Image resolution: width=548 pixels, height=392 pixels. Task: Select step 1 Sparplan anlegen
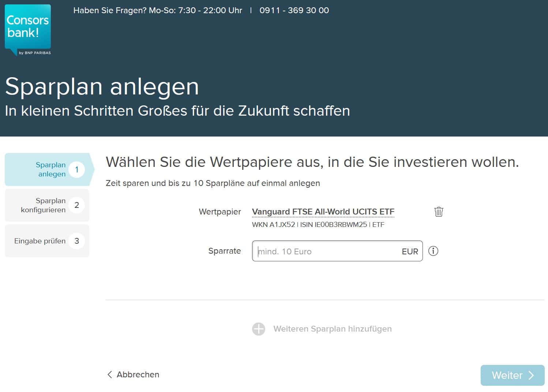click(49, 169)
